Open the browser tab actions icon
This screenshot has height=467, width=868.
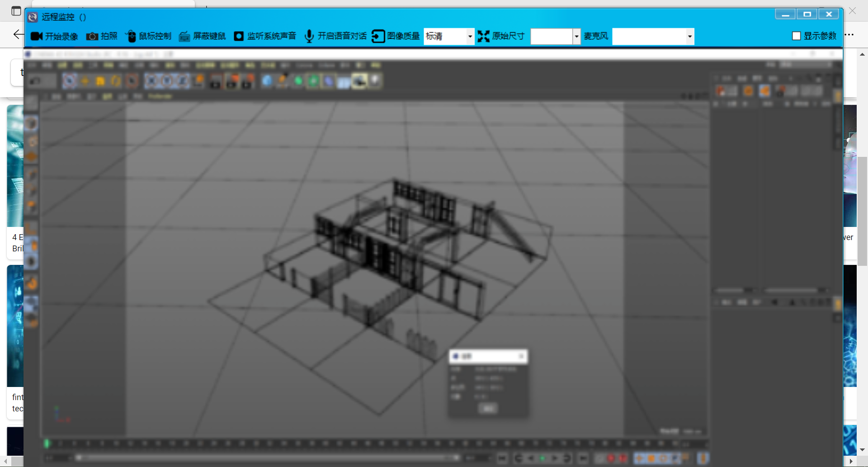coord(16,11)
